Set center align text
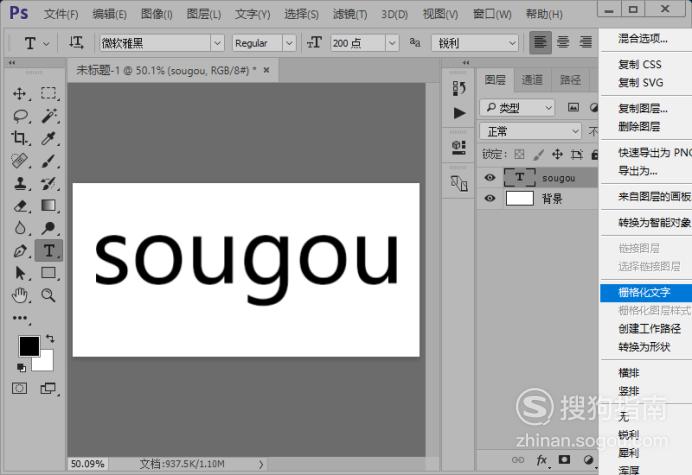 563,43
